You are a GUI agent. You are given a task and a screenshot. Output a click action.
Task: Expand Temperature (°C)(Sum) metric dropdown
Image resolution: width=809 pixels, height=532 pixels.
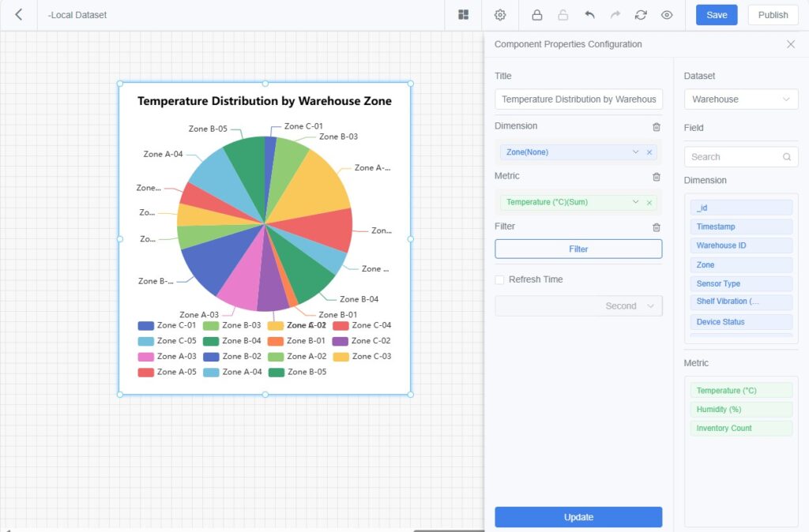point(635,202)
